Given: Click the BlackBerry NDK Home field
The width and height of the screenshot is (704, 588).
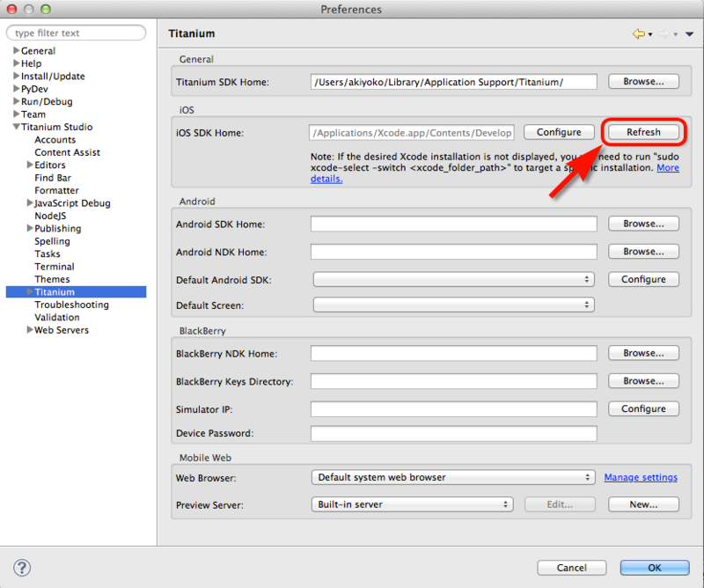Looking at the screenshot, I should point(453,353).
